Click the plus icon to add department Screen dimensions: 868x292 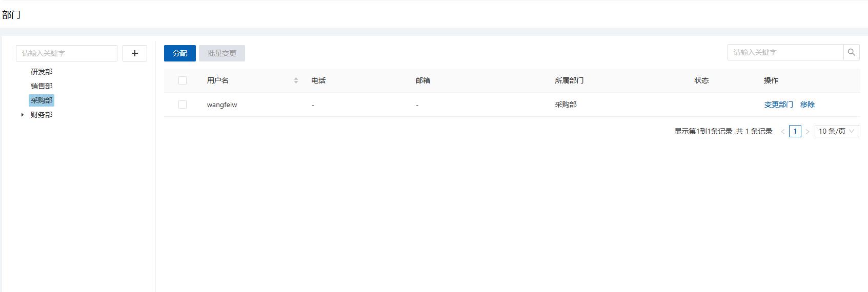pos(135,53)
